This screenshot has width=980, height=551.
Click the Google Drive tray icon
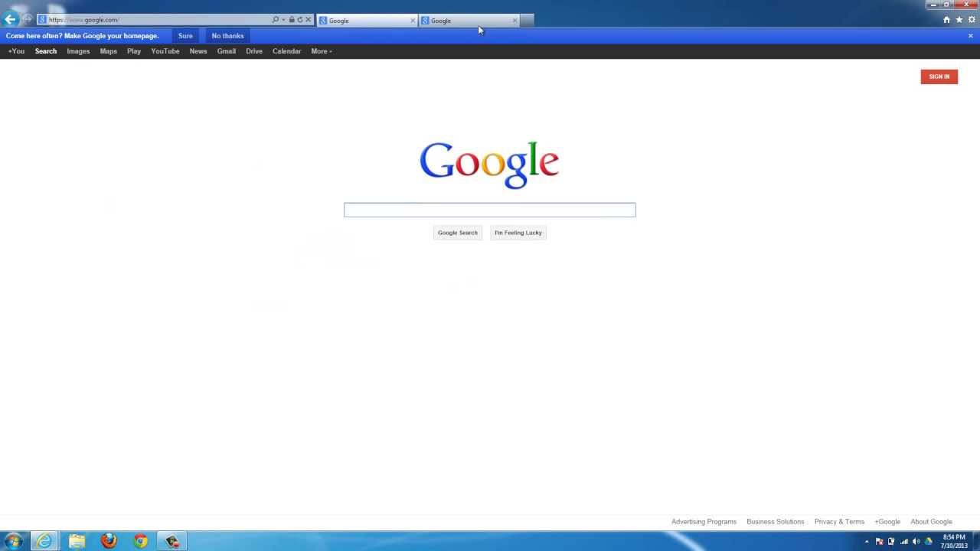click(929, 542)
